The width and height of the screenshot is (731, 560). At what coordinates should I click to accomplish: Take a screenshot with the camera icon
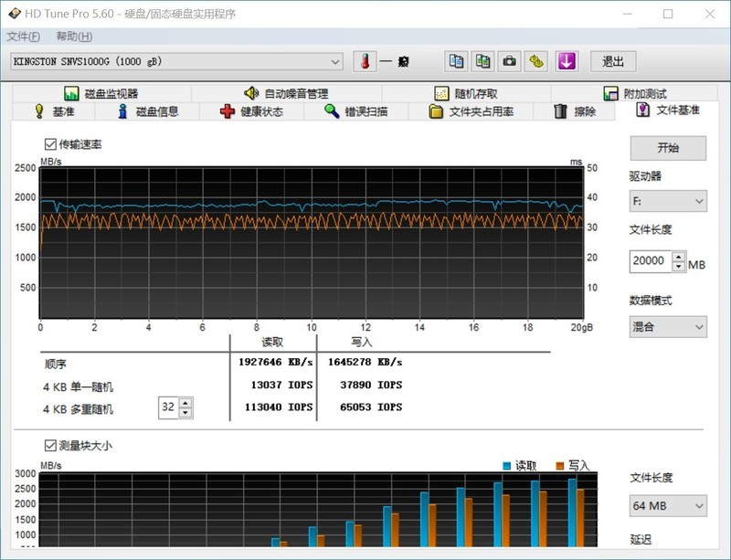(x=508, y=61)
